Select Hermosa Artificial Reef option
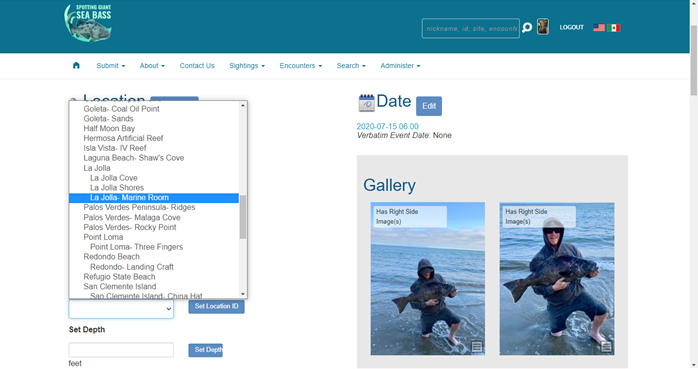The image size is (698, 369). pos(123,138)
